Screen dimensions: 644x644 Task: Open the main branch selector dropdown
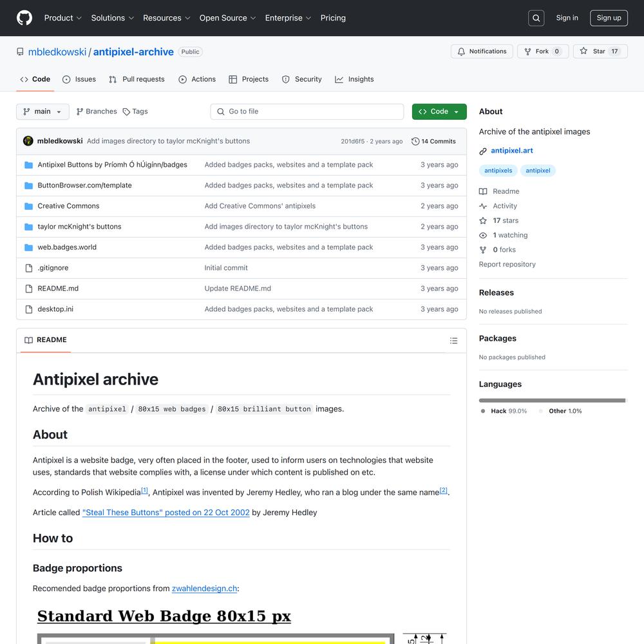pyautogui.click(x=43, y=111)
